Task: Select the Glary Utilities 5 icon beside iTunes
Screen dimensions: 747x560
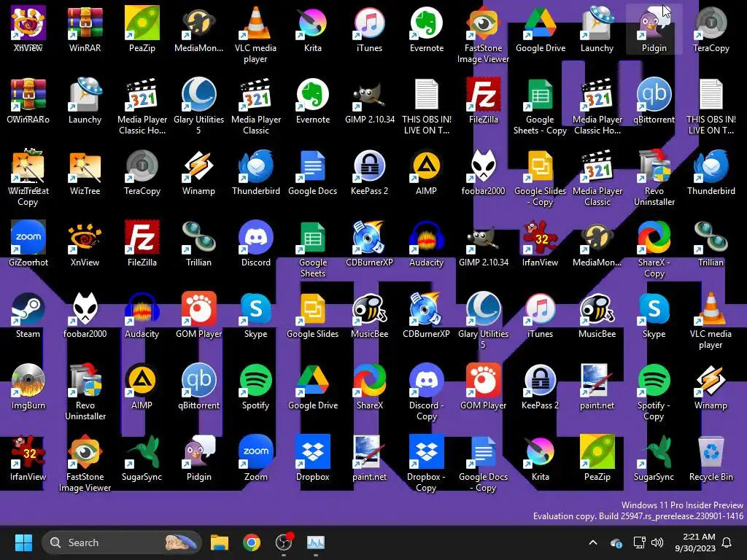Action: point(484,321)
